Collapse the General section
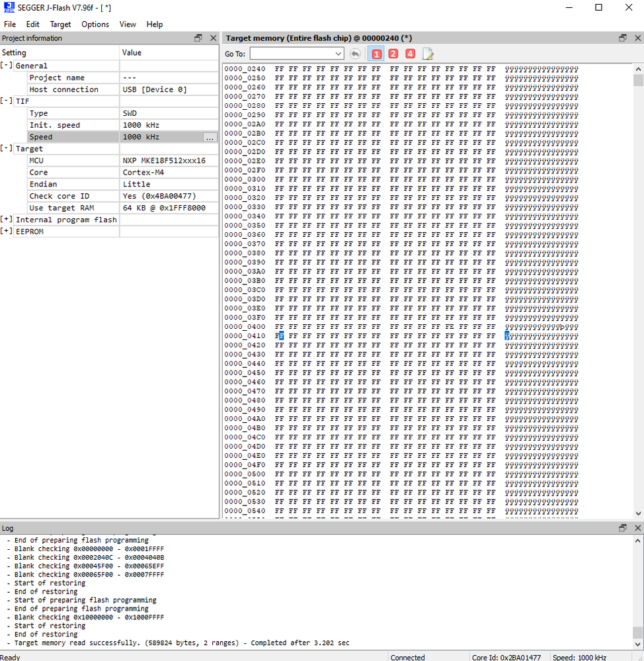 [x=7, y=66]
